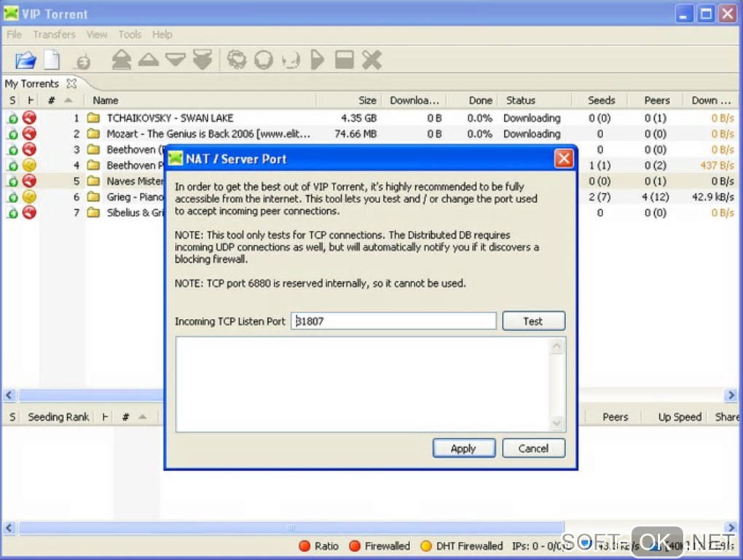Move selected torrent down one position
The image size is (743, 560).
pyautogui.click(x=176, y=60)
